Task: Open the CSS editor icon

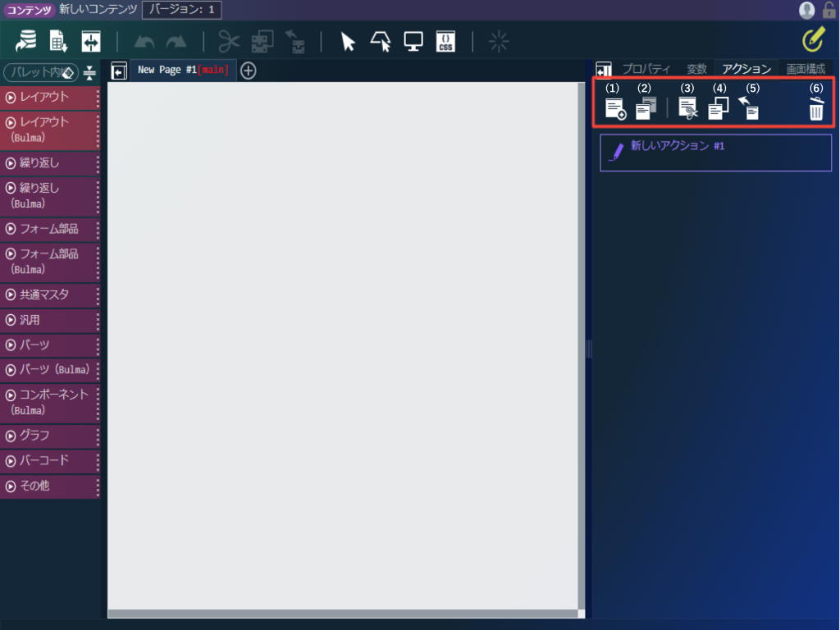Action: pyautogui.click(x=445, y=41)
